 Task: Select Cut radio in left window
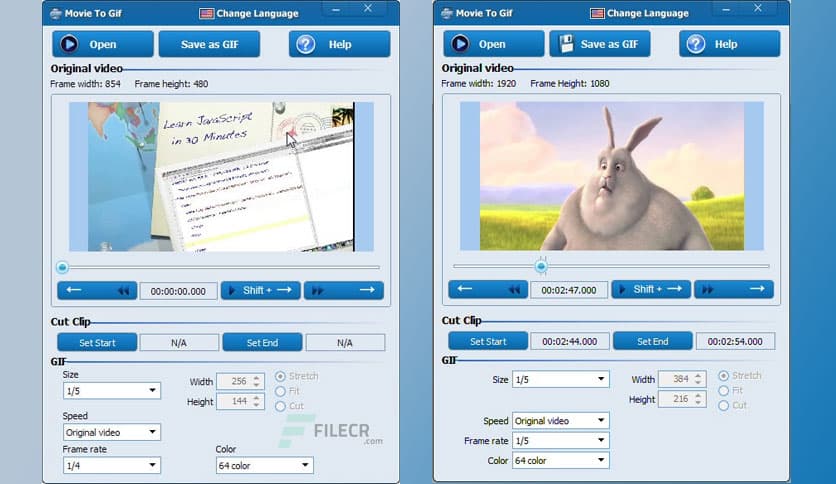tap(280, 406)
